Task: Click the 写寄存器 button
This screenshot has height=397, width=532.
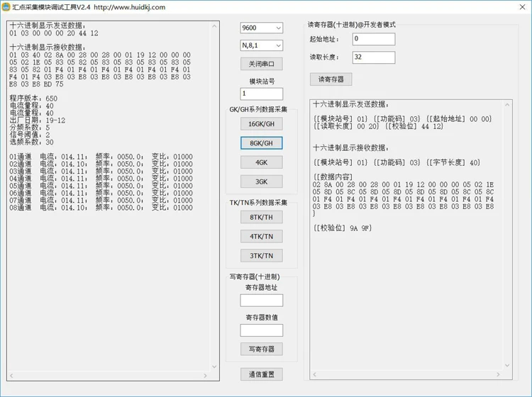Action: point(261,349)
